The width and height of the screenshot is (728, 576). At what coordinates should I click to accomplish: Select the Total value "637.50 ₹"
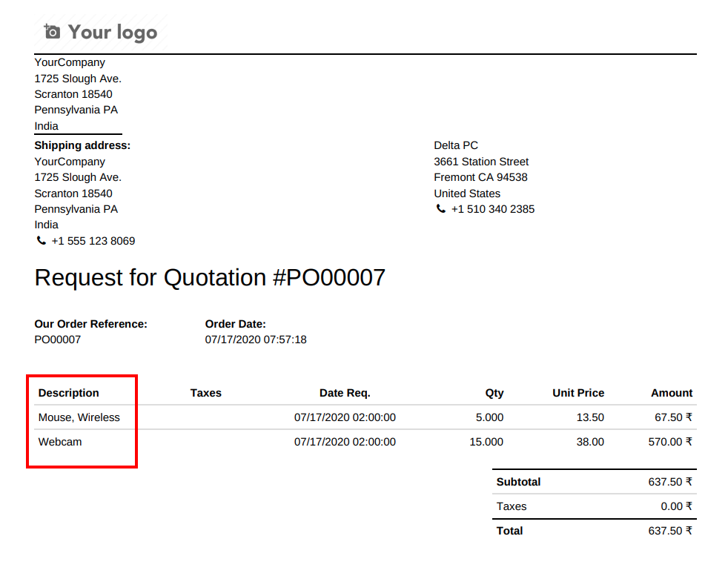(x=670, y=531)
